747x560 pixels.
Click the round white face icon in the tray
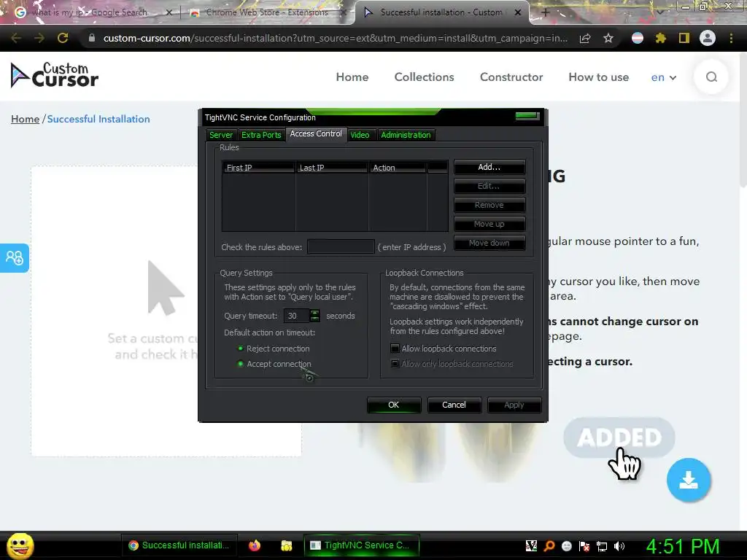(566, 546)
